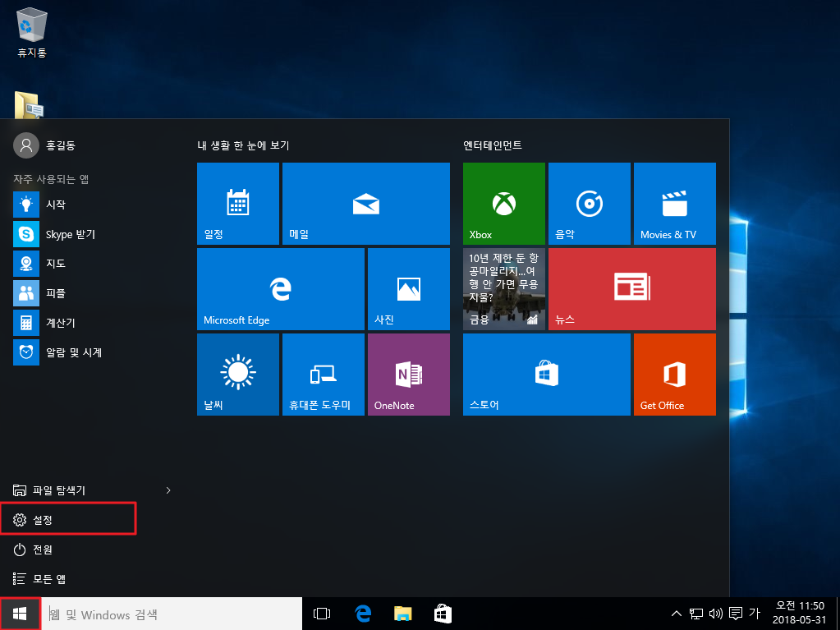Image resolution: width=840 pixels, height=630 pixels.
Task: Toggle the 가 input language indicator
Action: (x=755, y=614)
